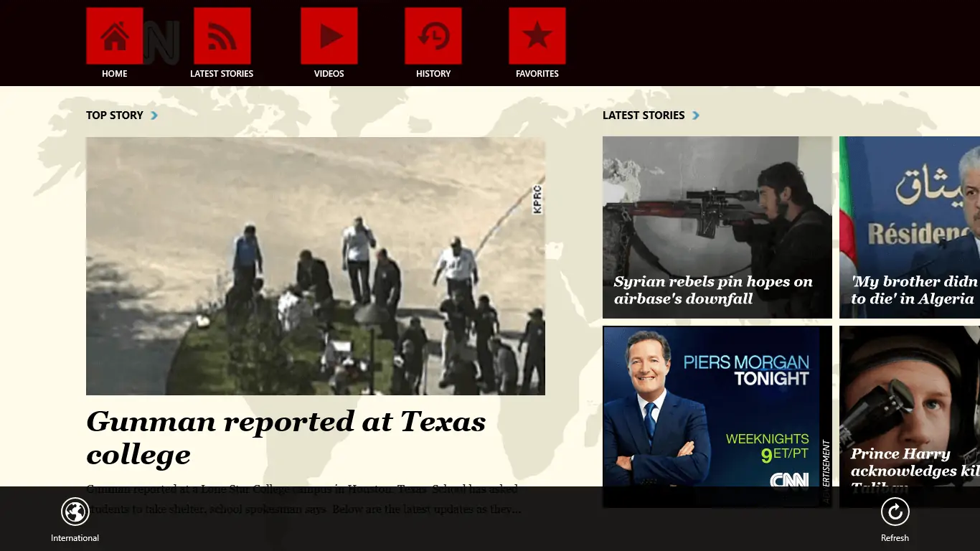Open Syrian rebels airbase story tile
980x551 pixels.
pos(717,227)
